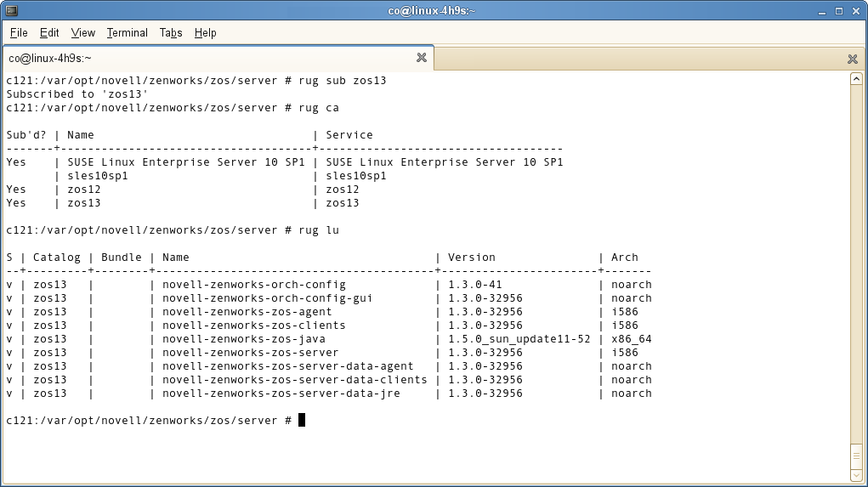Click the scrollbar thumb handle
Image resolution: width=868 pixels, height=487 pixels.
[x=856, y=456]
